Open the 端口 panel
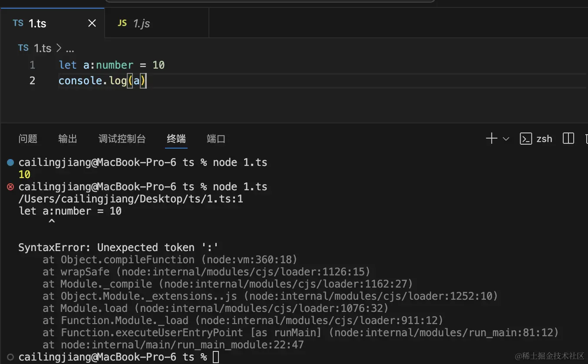588x364 pixels. click(x=216, y=139)
